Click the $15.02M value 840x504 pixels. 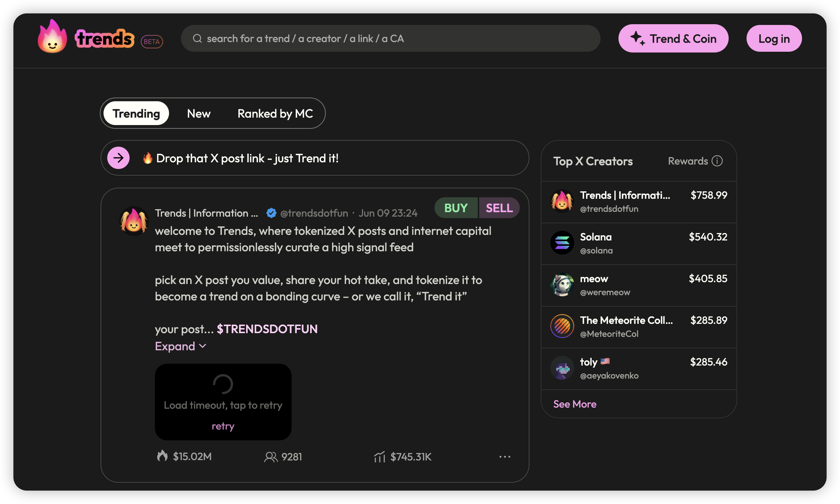[192, 456]
